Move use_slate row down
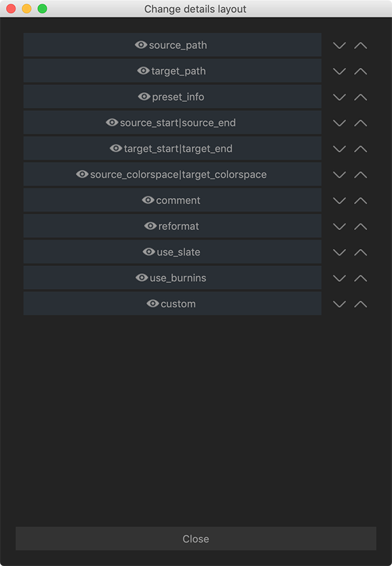The height and width of the screenshot is (566, 392). tap(339, 252)
